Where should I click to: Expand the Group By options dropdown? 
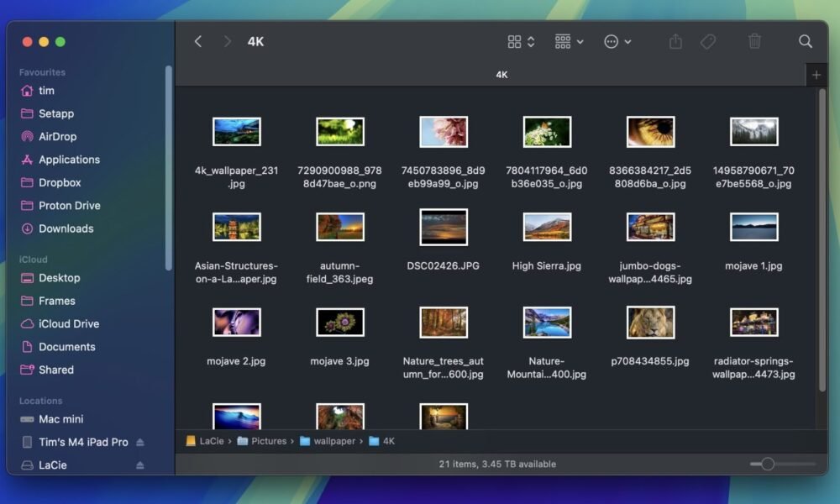(569, 41)
